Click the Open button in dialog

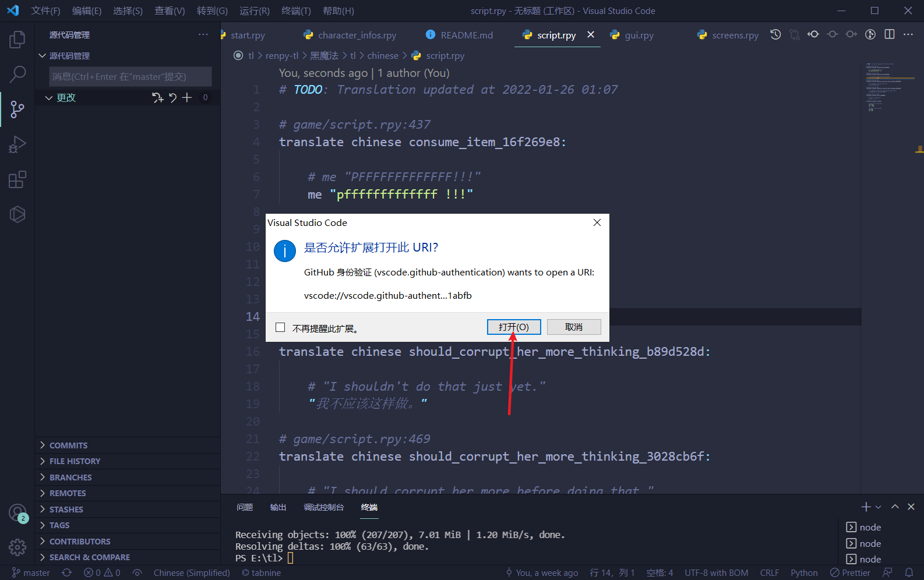click(x=514, y=327)
